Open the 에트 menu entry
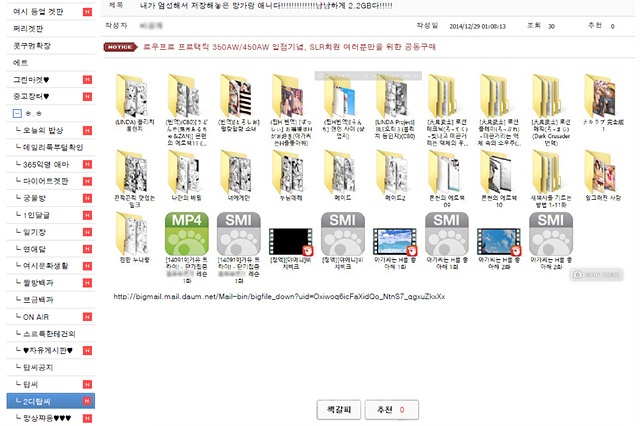The width and height of the screenshot is (640, 426). (20, 62)
